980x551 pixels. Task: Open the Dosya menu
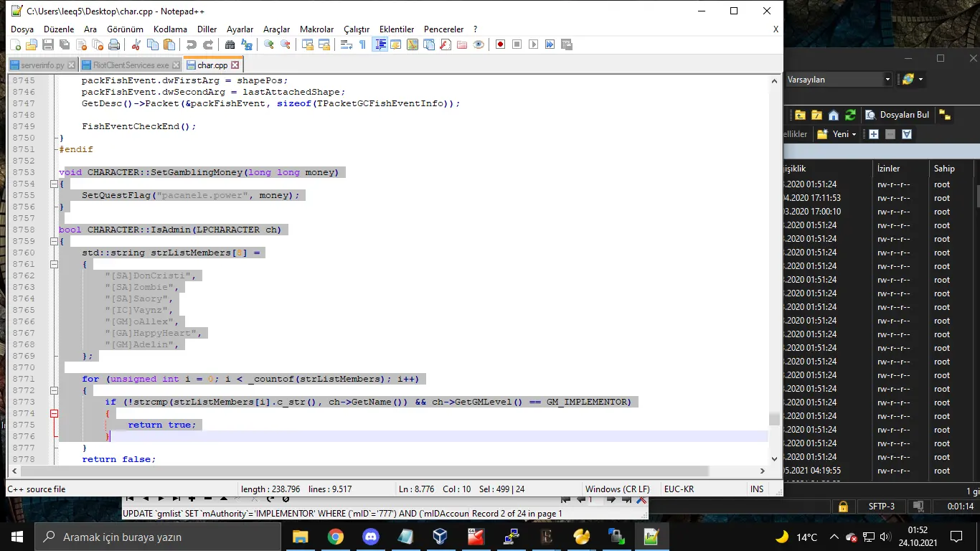[x=22, y=29]
